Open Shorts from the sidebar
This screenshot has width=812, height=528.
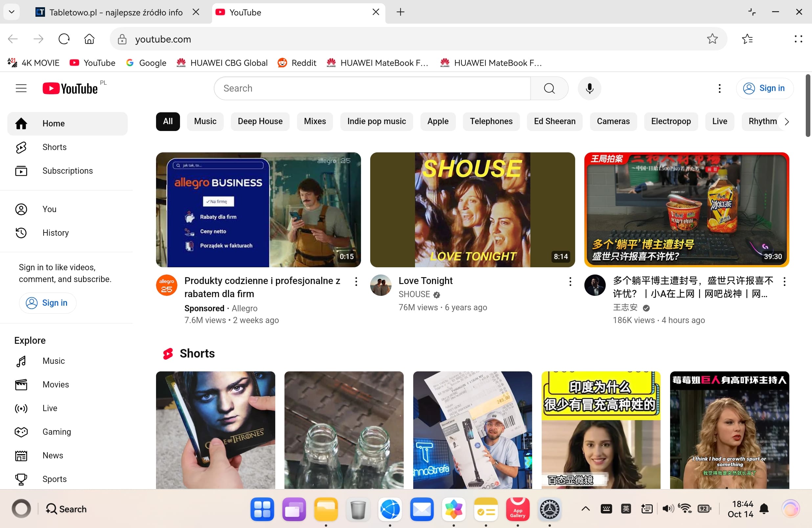tap(55, 147)
